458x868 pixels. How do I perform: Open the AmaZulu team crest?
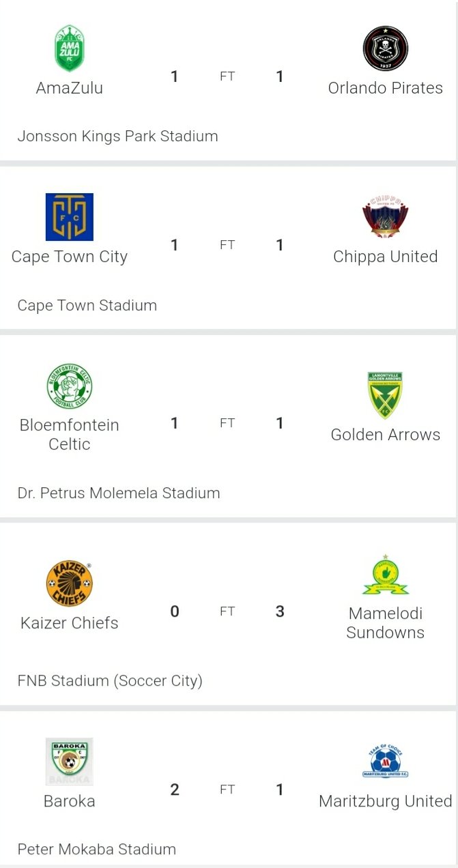pos(69,48)
